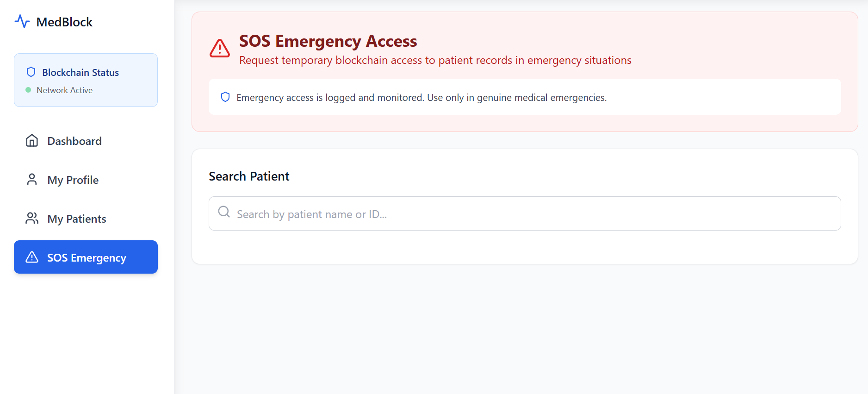The height and width of the screenshot is (394, 868).
Task: Open the My Patients section
Action: (x=77, y=219)
